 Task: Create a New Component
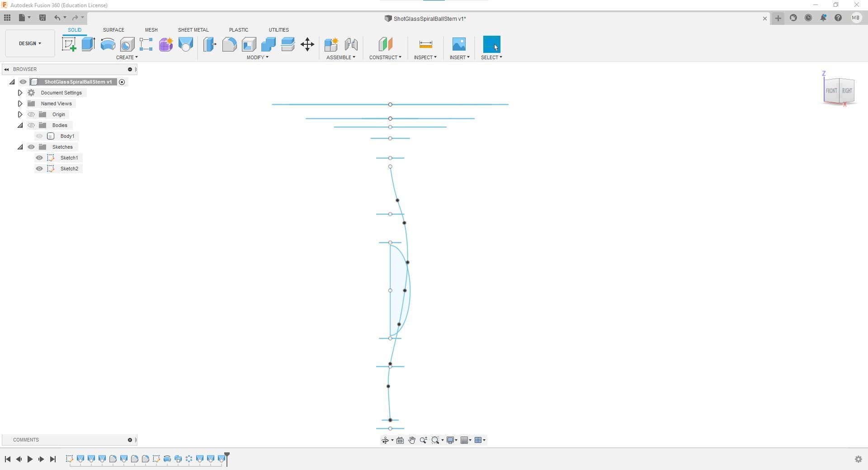[331, 44]
